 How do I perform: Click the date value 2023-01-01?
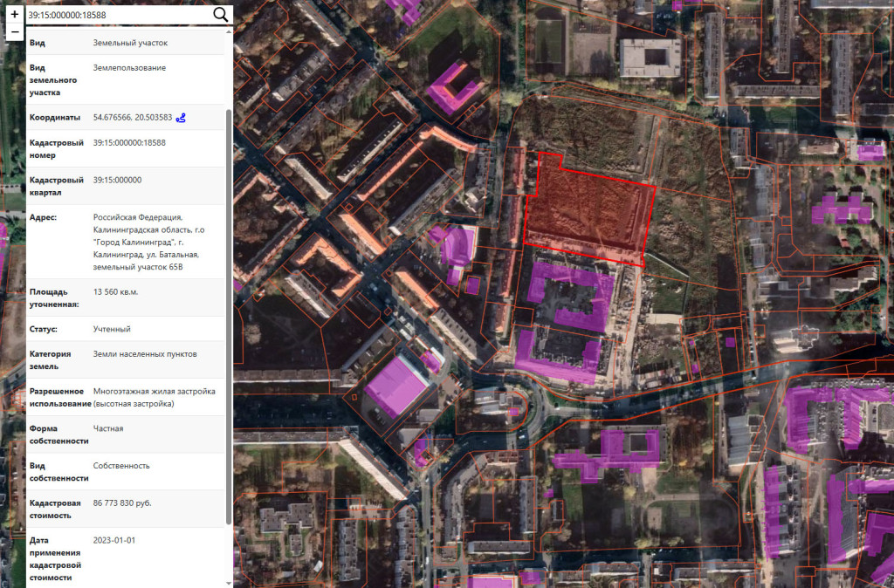(x=114, y=540)
